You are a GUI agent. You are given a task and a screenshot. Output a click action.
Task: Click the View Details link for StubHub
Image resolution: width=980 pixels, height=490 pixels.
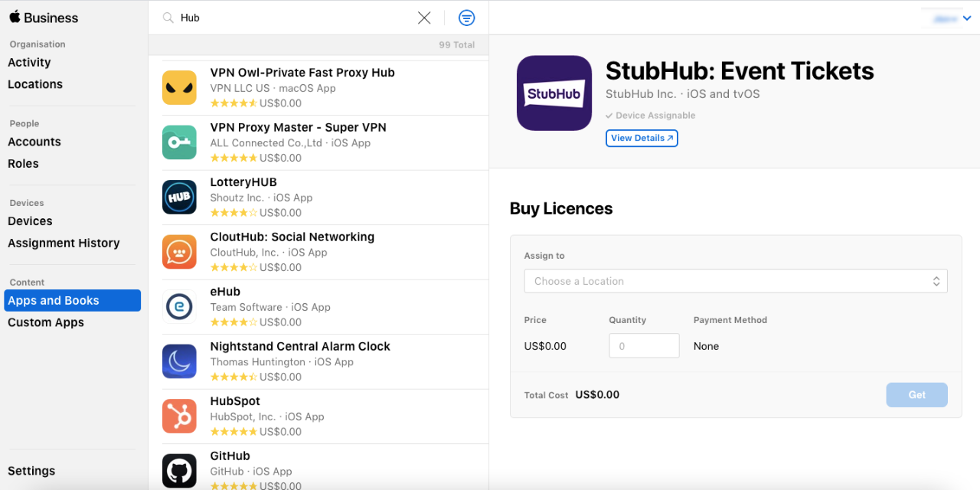(642, 138)
